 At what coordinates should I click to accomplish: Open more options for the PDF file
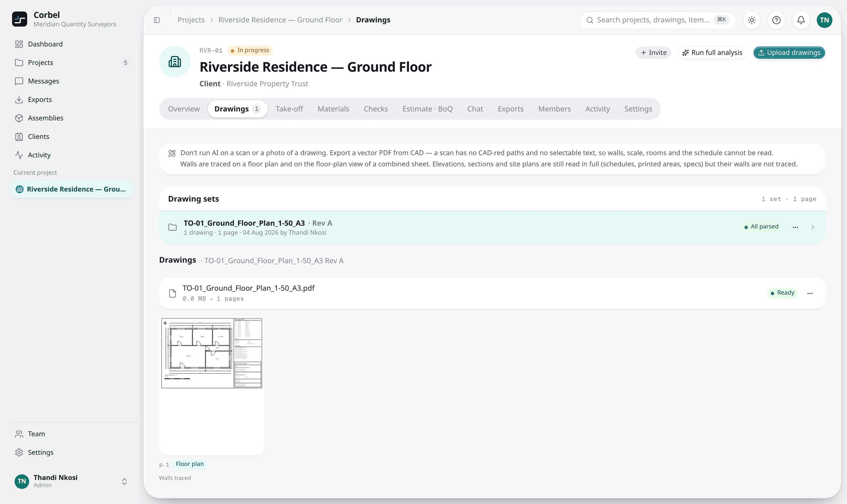(x=810, y=293)
